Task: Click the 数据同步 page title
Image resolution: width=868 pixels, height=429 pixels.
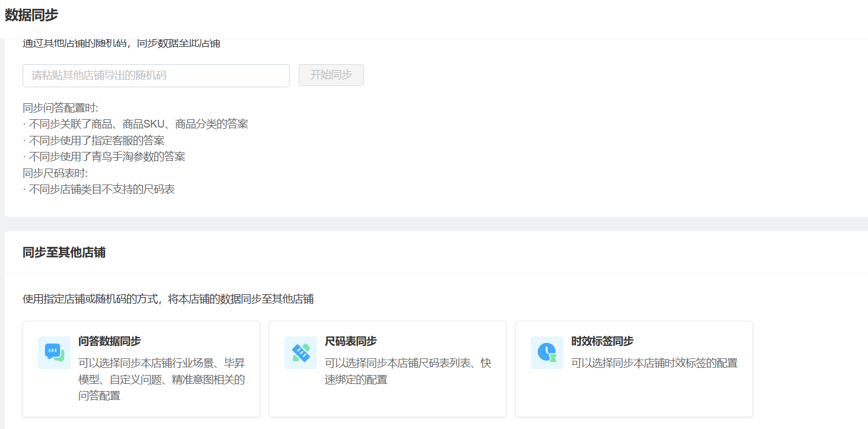Action: point(31,15)
